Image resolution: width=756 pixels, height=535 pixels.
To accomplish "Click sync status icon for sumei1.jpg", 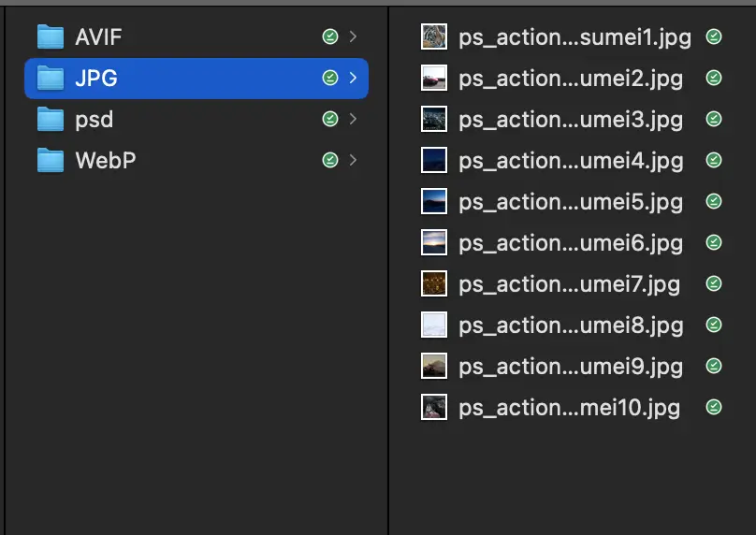I will pos(714,37).
